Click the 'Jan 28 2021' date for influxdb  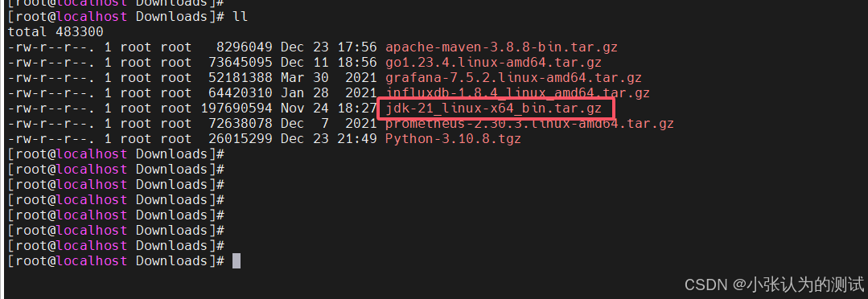[x=328, y=93]
